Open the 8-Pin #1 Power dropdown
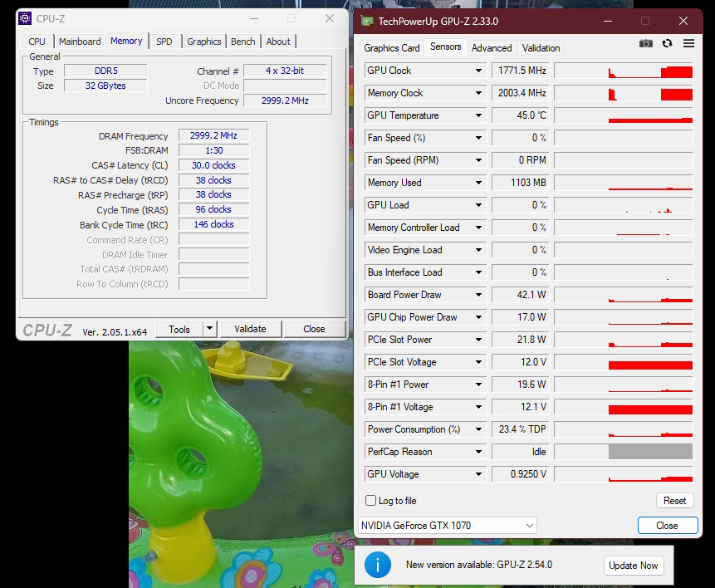Viewport: 715px width, 588px height. [478, 385]
